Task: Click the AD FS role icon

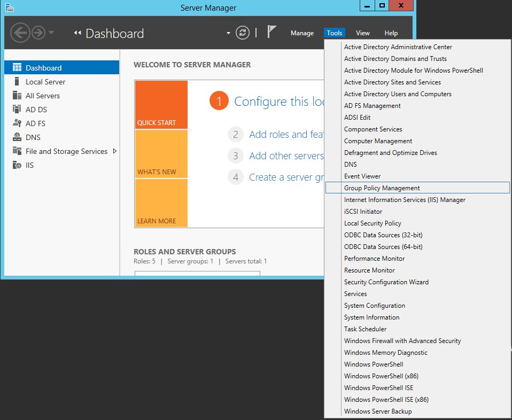Action: click(17, 123)
